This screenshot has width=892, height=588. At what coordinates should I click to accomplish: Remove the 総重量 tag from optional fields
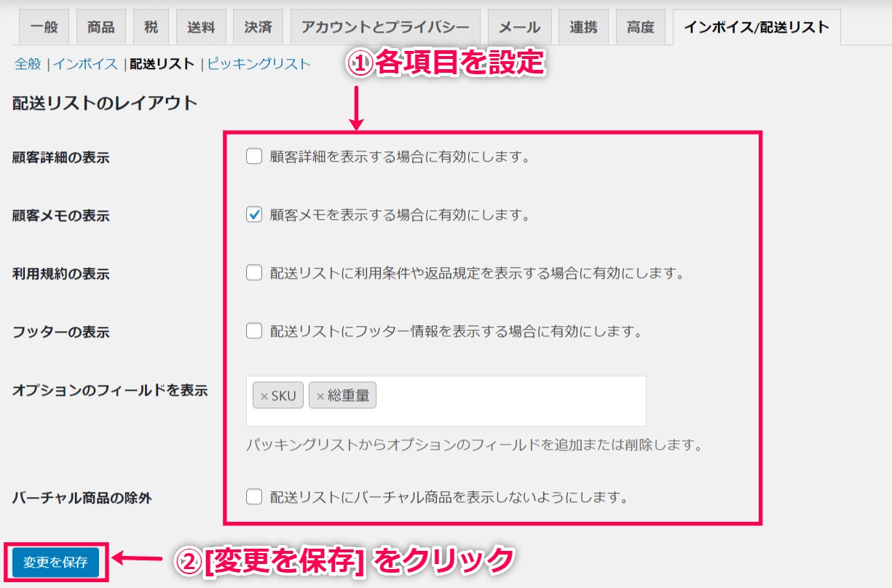click(x=320, y=397)
